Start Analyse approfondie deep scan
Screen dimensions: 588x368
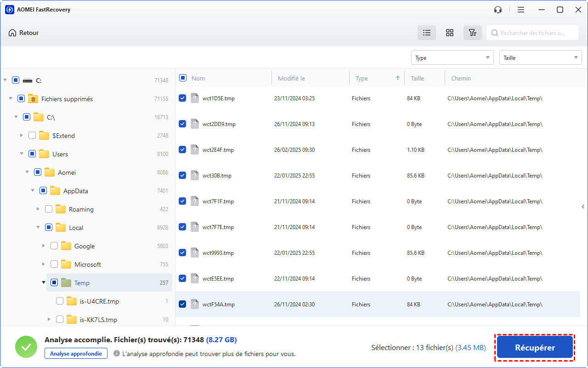[x=76, y=353]
